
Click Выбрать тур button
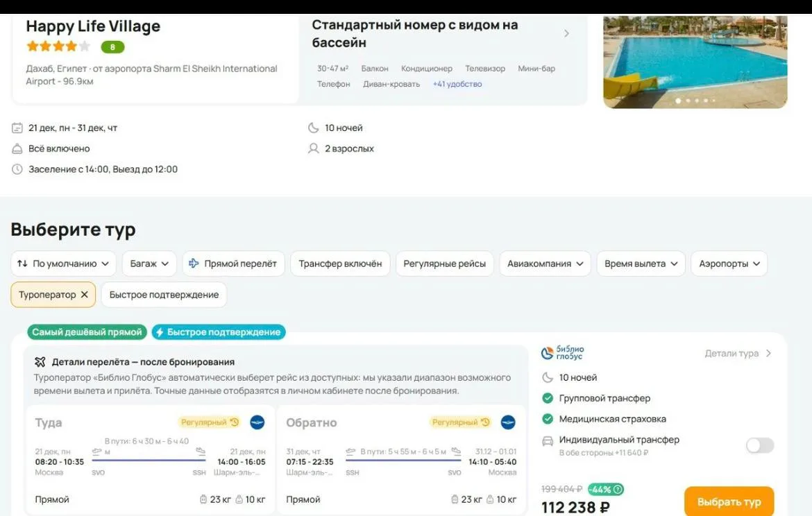729,501
